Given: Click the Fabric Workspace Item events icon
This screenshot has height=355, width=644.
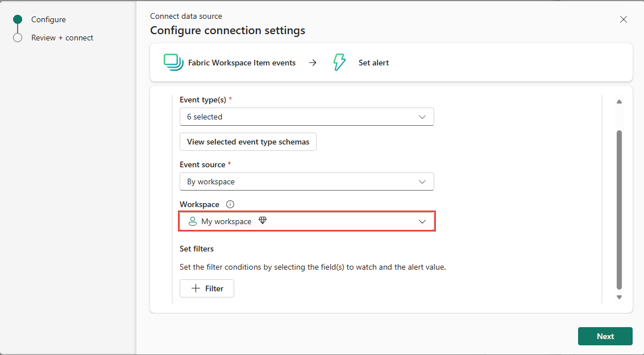Looking at the screenshot, I should click(173, 63).
